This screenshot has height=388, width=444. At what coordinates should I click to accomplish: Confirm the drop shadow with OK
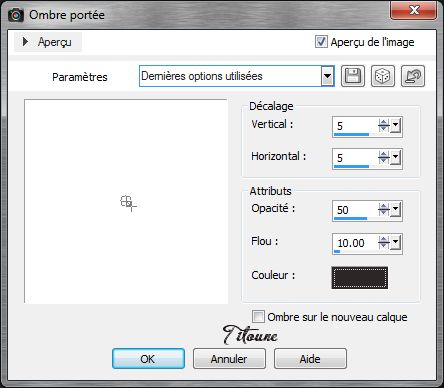pyautogui.click(x=148, y=359)
